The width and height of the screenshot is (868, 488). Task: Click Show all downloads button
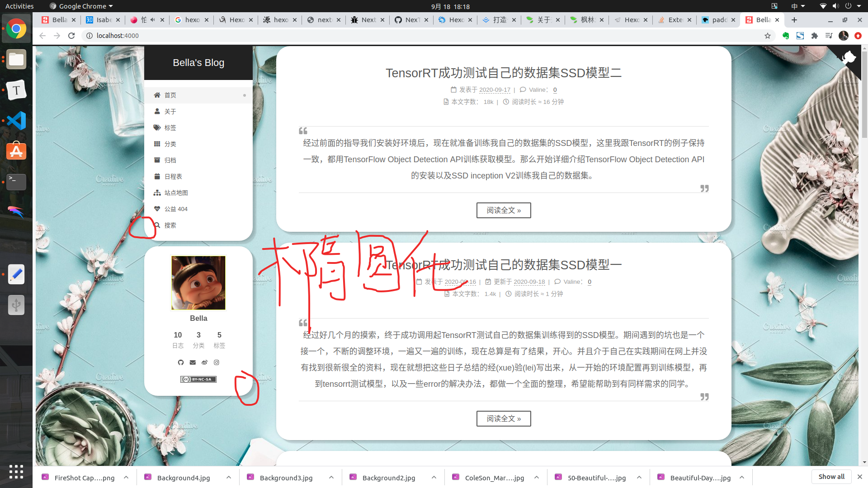pyautogui.click(x=831, y=477)
